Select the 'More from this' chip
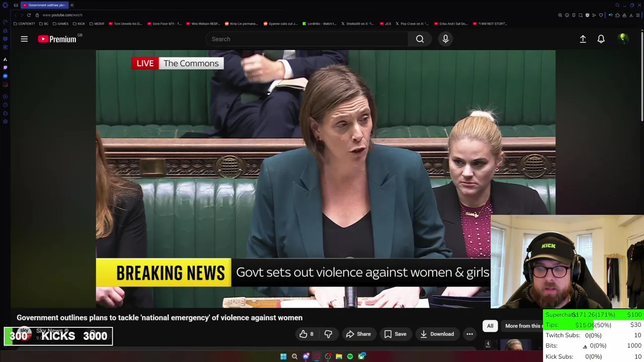644x362 pixels. [x=523, y=326]
